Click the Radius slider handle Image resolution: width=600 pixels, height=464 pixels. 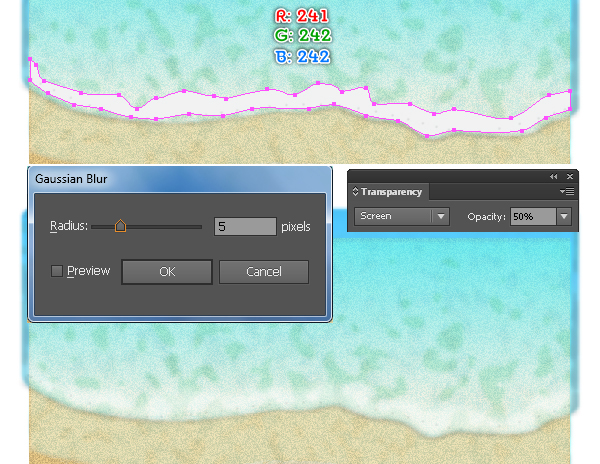tap(120, 226)
